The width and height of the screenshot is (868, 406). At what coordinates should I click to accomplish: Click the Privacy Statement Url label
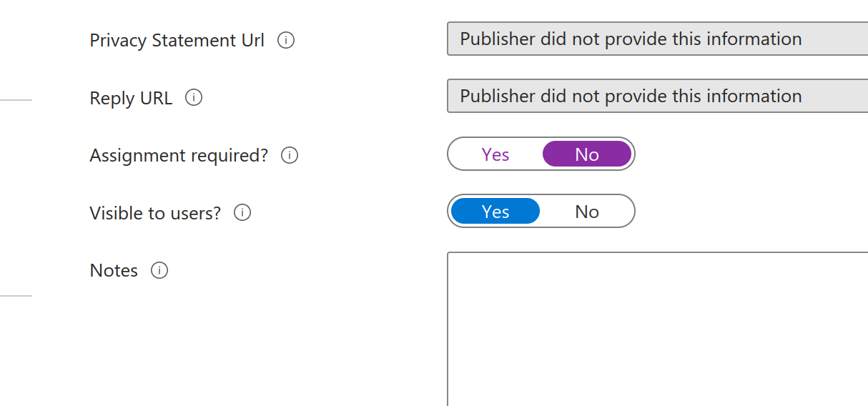point(177,41)
